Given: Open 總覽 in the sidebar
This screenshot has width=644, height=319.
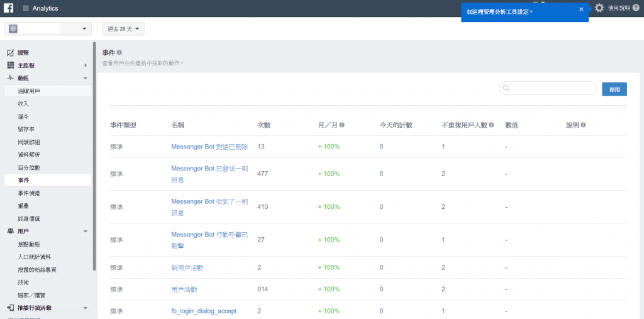Looking at the screenshot, I should click(23, 53).
